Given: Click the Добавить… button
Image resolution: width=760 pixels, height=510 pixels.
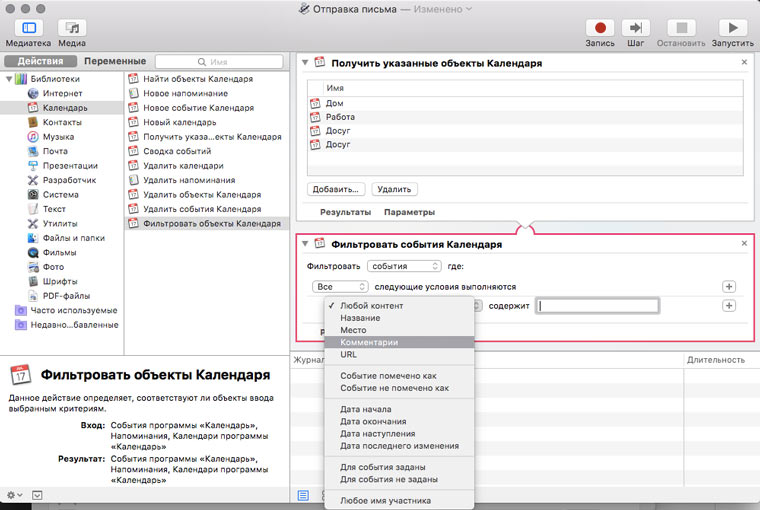Looking at the screenshot, I should pyautogui.click(x=336, y=188).
